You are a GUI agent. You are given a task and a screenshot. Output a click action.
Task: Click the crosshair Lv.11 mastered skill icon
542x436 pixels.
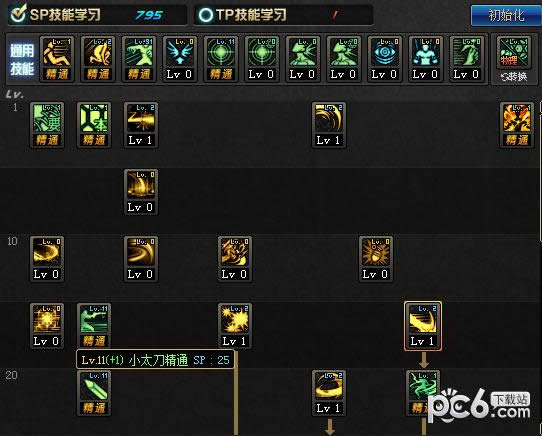[x=221, y=59]
